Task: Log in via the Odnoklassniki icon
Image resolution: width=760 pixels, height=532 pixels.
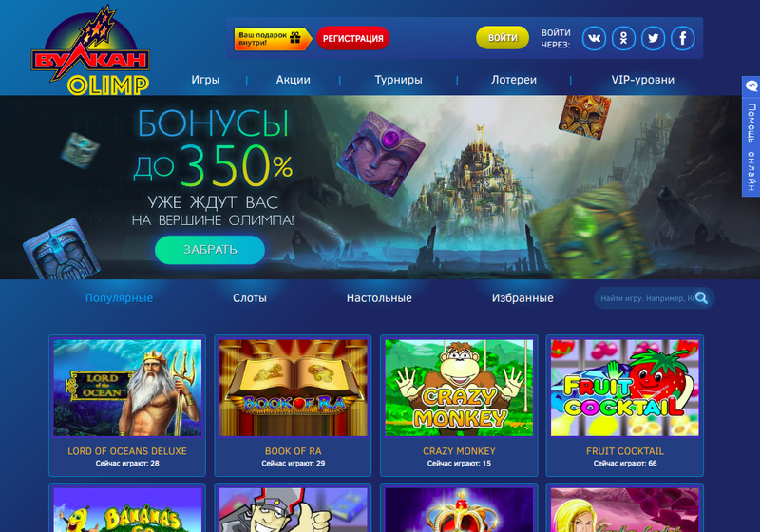Action: (623, 38)
